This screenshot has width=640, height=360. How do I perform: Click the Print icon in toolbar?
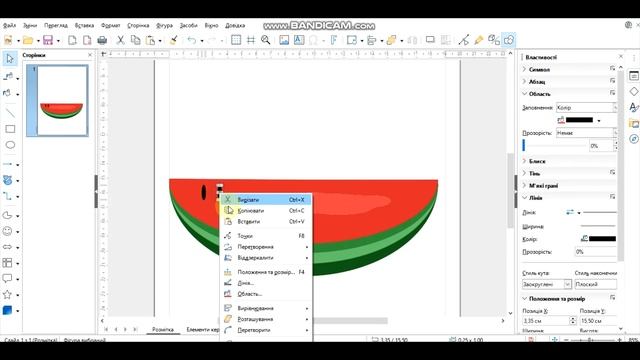102,40
